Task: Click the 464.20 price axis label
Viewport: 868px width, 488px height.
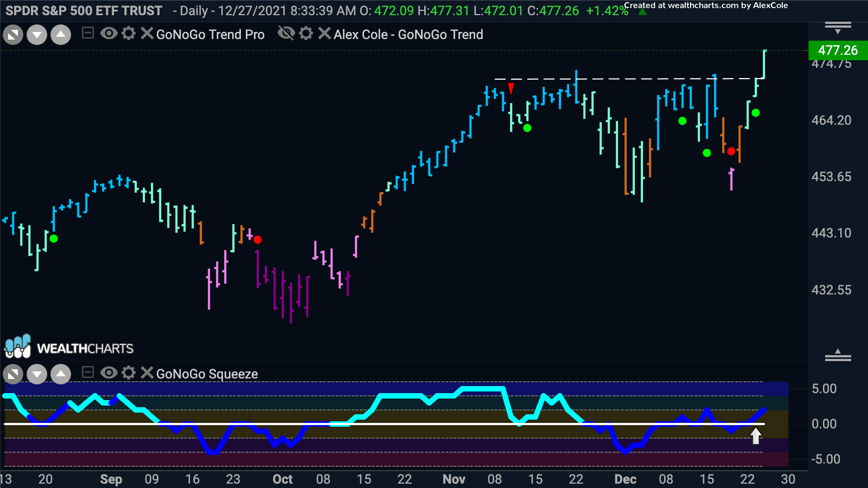Action: [831, 120]
